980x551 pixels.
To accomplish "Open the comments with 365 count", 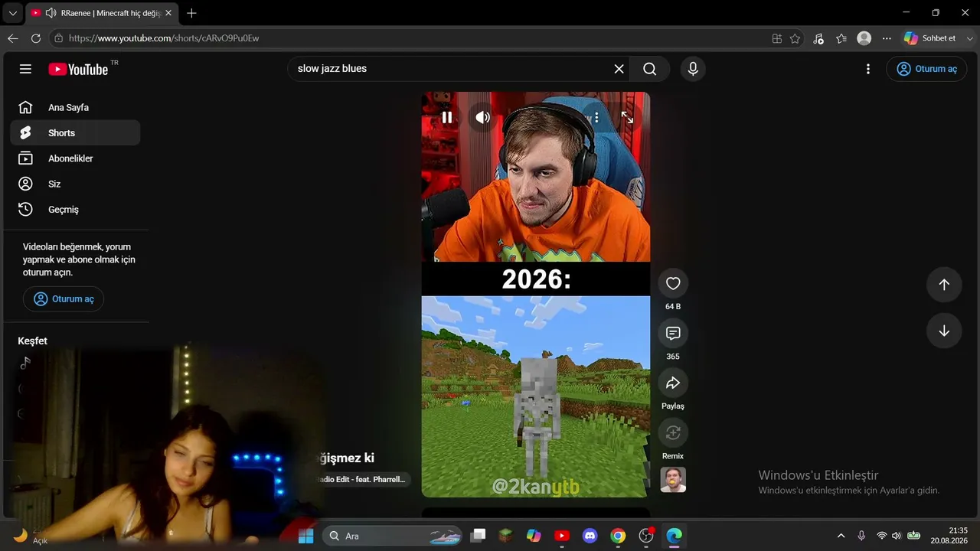I will (x=673, y=333).
